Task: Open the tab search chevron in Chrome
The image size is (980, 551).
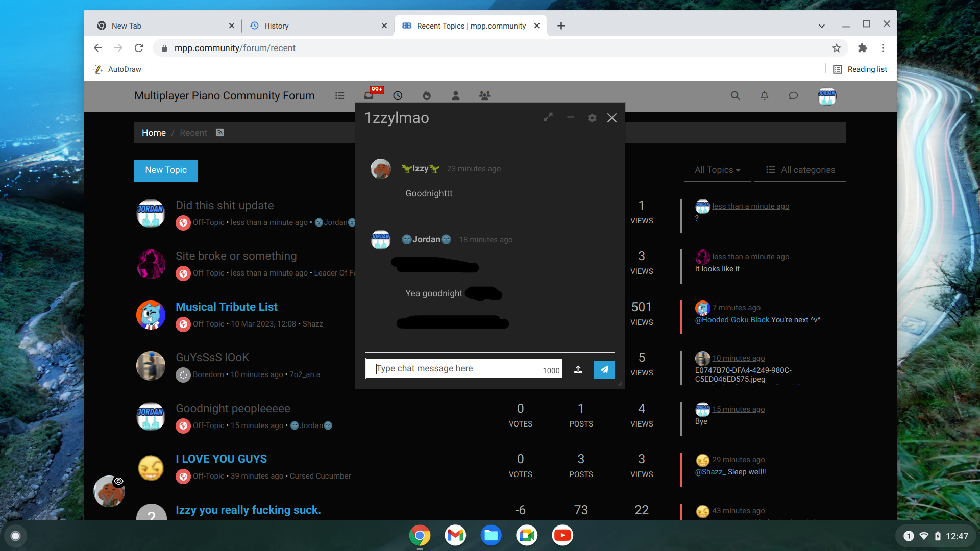Action: pyautogui.click(x=821, y=26)
